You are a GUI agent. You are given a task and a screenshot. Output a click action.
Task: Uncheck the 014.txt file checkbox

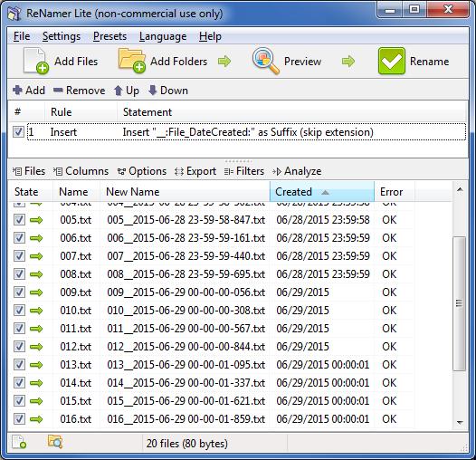[x=19, y=383]
